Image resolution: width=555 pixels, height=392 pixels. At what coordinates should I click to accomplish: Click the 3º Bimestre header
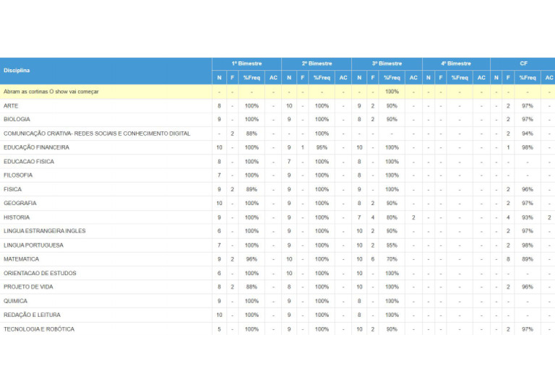pyautogui.click(x=387, y=64)
